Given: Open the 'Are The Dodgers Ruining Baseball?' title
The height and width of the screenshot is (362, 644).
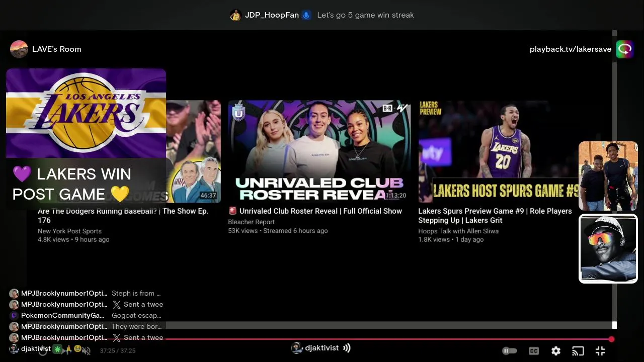Looking at the screenshot, I should 123,216.
